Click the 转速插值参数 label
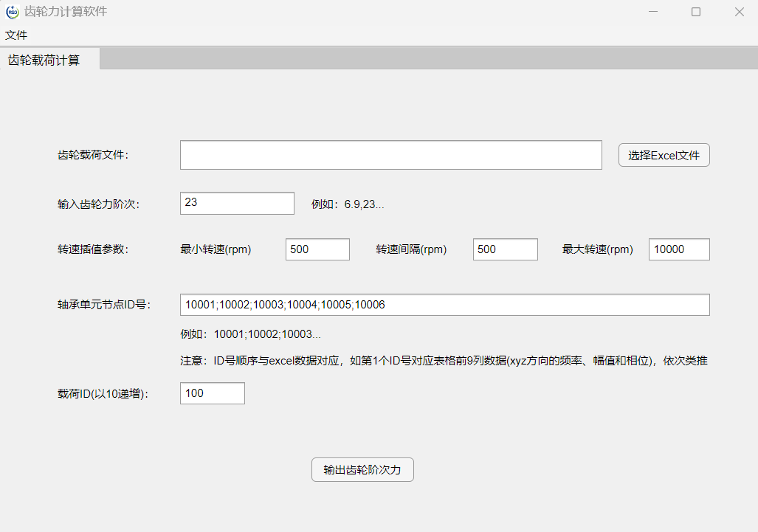 [93, 249]
